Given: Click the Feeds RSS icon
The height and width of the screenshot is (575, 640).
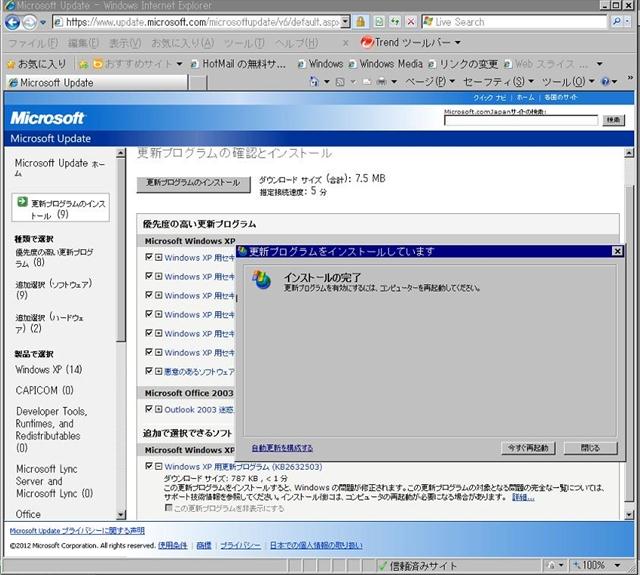Looking at the screenshot, I should coord(340,82).
